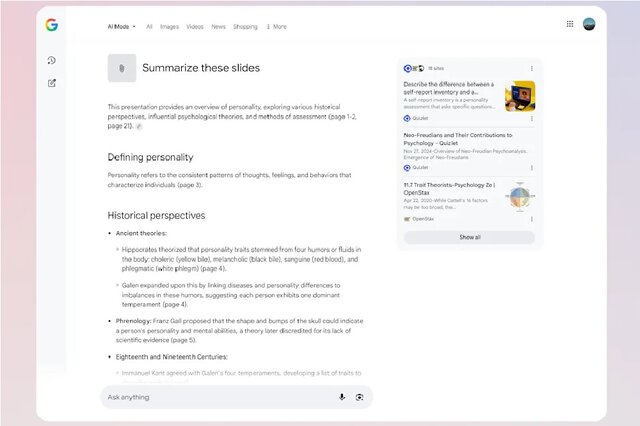
Task: Switch to the All results tab
Action: tap(149, 27)
